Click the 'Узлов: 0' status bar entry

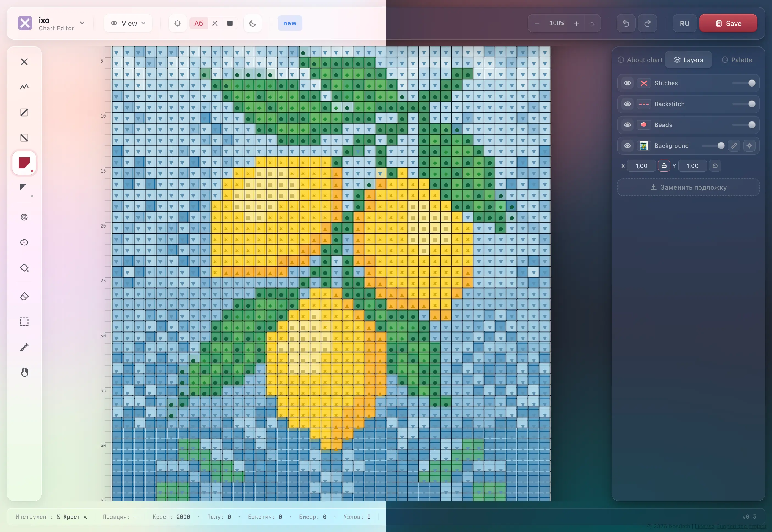(357, 517)
